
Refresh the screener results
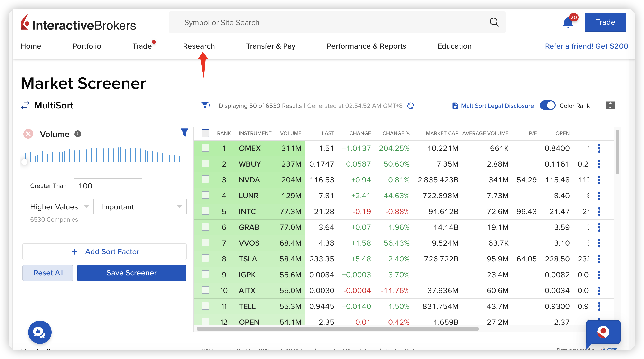coord(411,106)
